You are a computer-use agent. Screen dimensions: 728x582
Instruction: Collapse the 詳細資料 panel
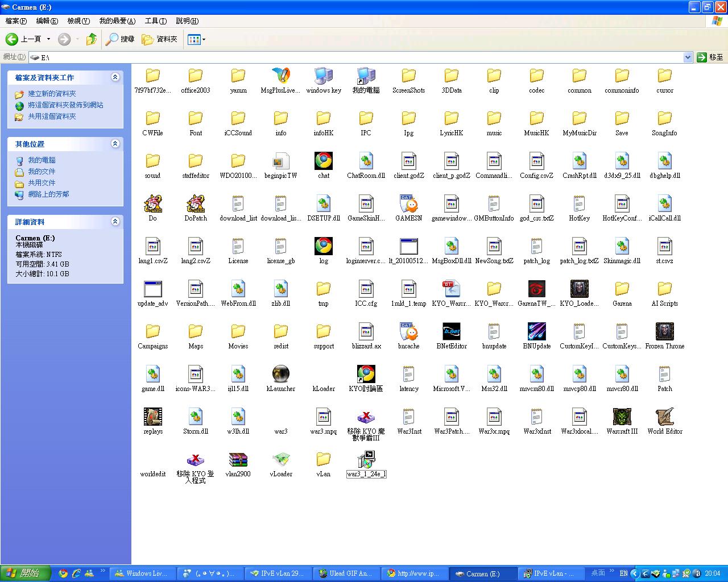[x=115, y=222]
